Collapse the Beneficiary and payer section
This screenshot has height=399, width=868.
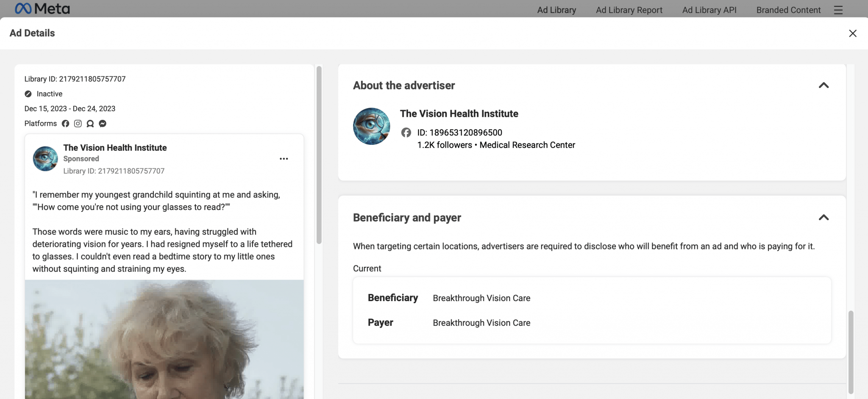[x=823, y=218]
